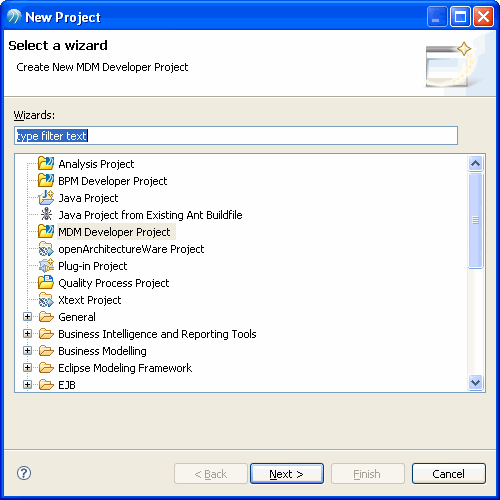
Task: Expand the General folder
Action: [x=28, y=317]
